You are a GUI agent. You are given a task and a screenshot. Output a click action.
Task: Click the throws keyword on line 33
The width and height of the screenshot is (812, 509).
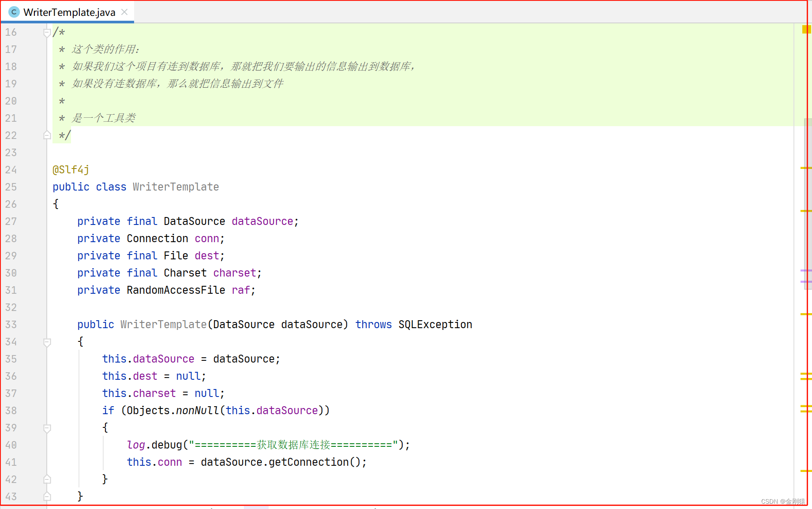click(x=374, y=325)
